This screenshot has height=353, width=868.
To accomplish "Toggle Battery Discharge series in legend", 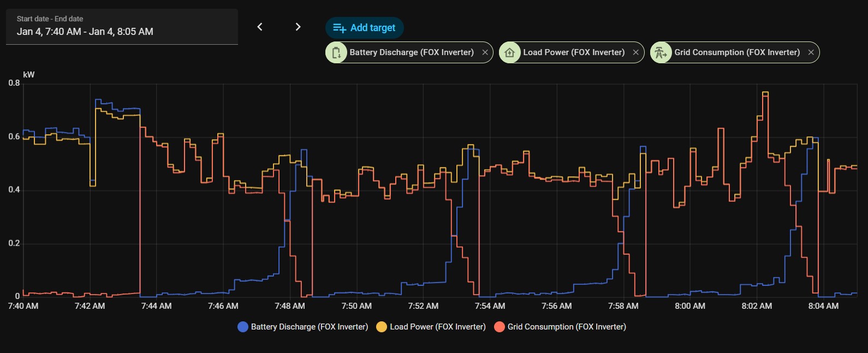I will (309, 327).
